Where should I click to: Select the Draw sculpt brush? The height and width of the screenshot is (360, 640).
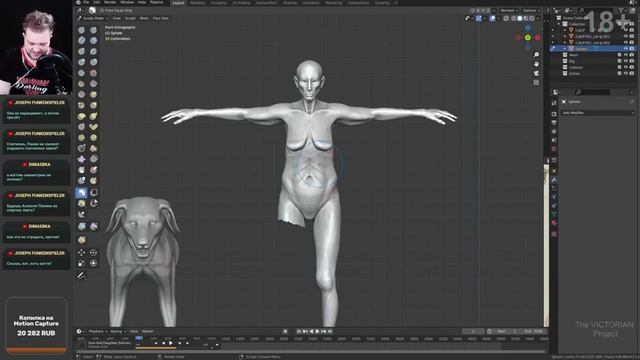pos(81,30)
